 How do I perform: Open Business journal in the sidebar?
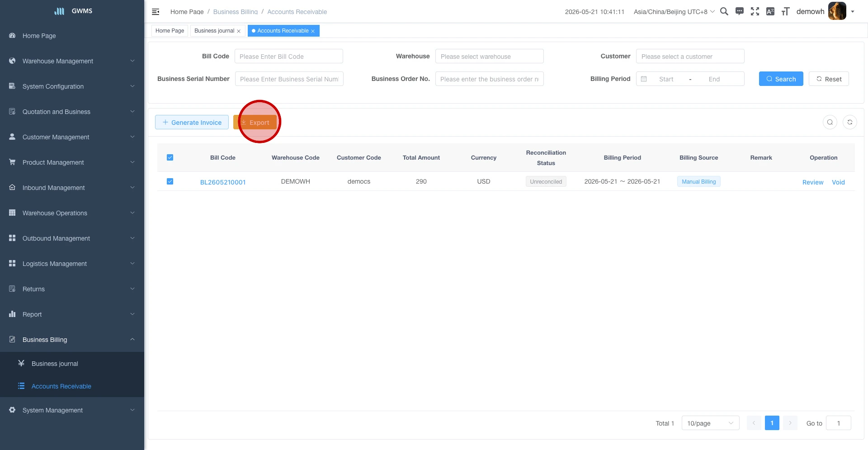click(72, 364)
